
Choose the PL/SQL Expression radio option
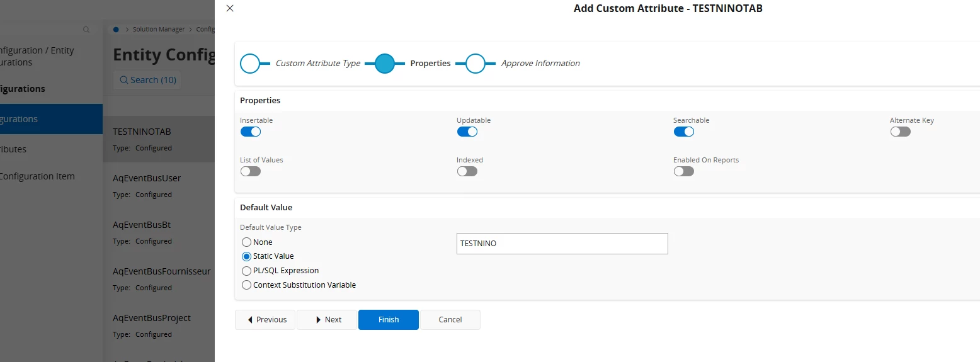pyautogui.click(x=247, y=271)
